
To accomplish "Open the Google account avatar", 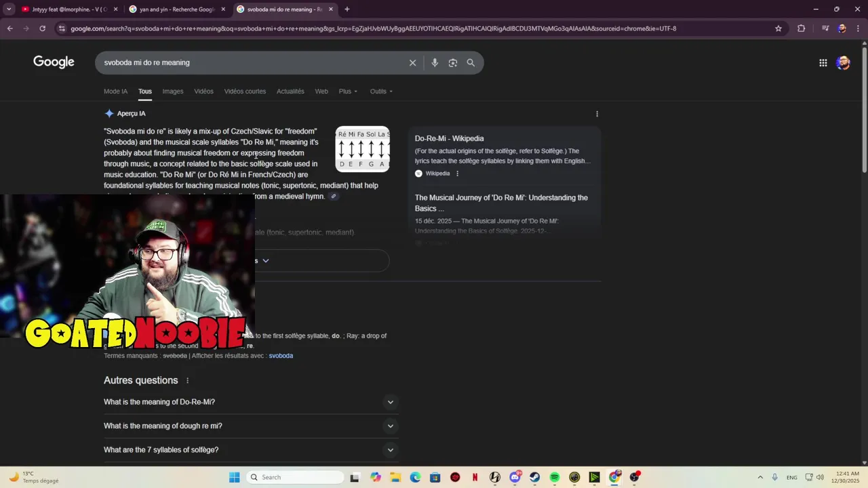I will coord(843,62).
